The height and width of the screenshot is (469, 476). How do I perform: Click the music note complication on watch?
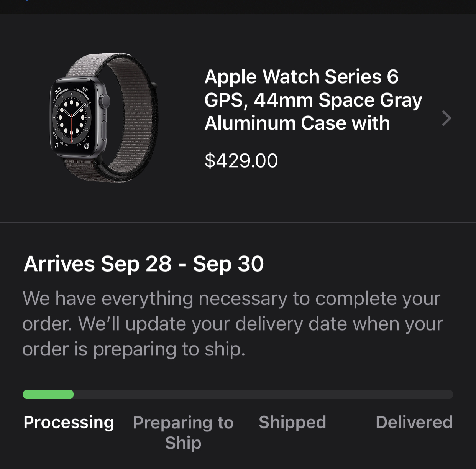point(56,145)
